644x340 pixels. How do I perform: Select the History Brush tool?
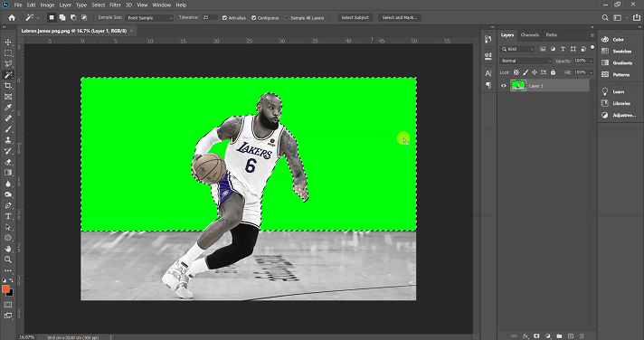[x=8, y=151]
